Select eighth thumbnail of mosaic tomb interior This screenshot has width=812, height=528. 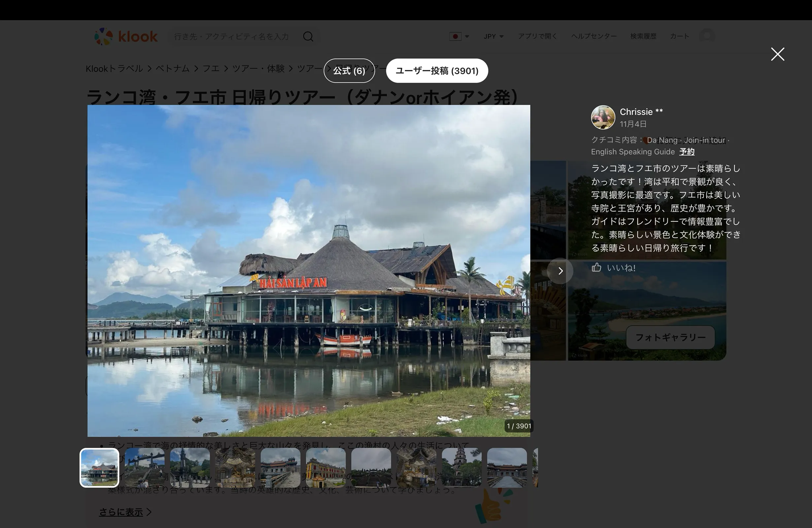(417, 468)
